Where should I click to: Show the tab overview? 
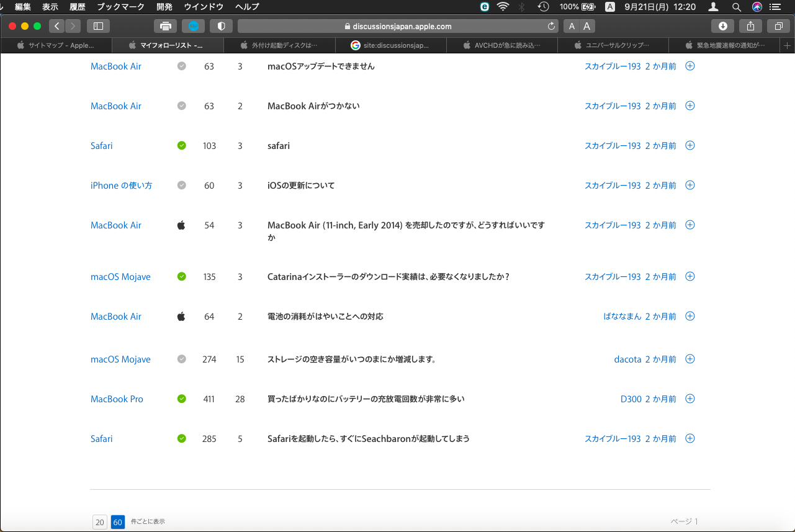[x=778, y=26]
